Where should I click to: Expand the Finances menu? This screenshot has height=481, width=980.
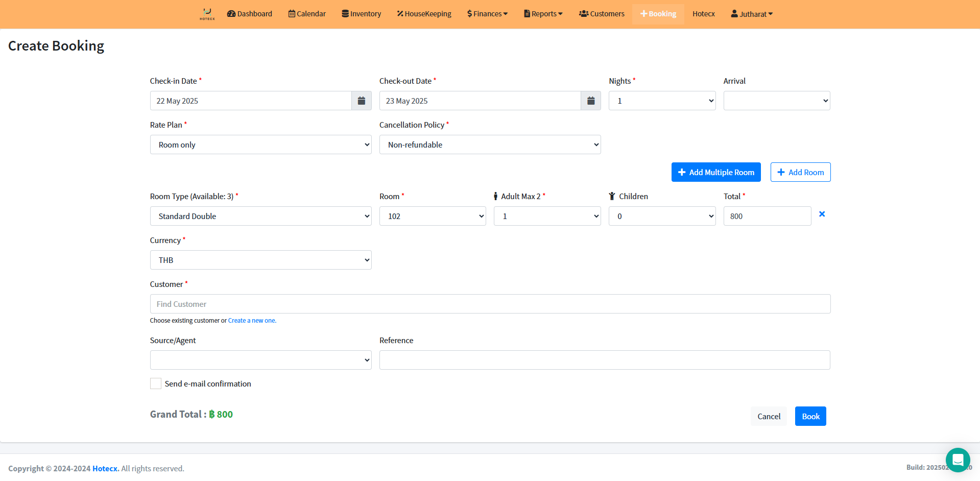[487, 14]
